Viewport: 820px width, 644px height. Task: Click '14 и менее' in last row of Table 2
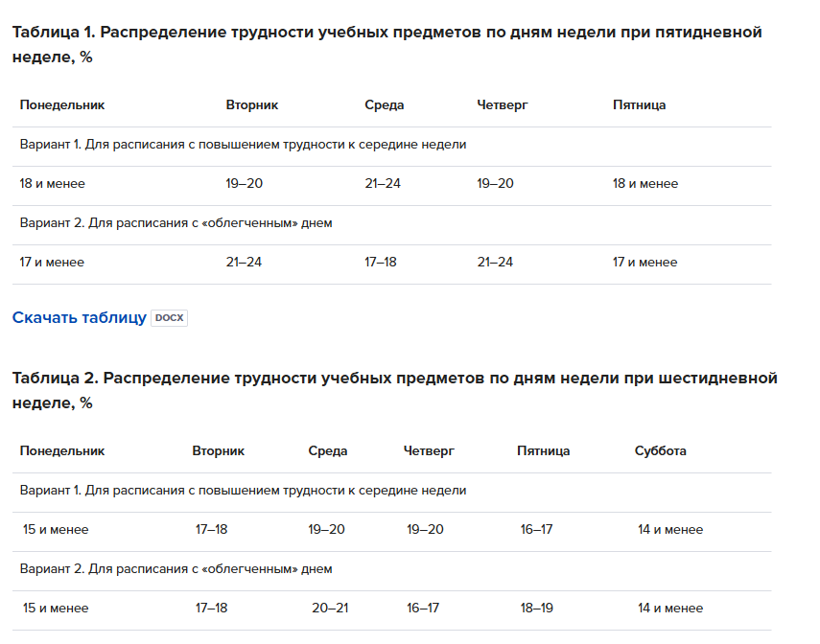click(x=670, y=608)
